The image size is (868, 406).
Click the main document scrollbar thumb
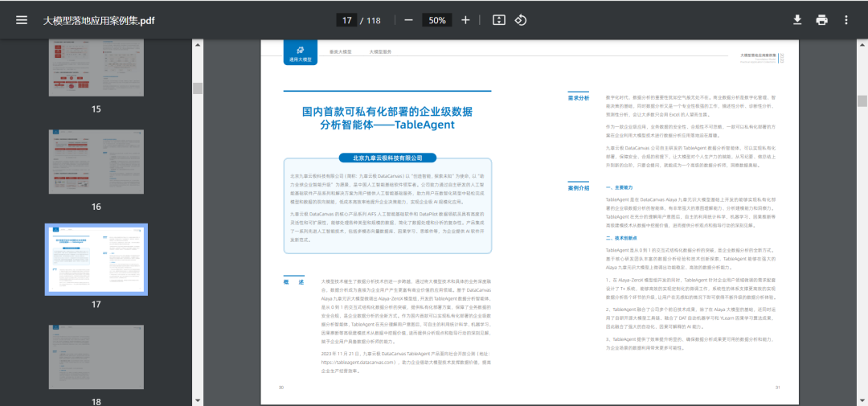click(x=862, y=100)
